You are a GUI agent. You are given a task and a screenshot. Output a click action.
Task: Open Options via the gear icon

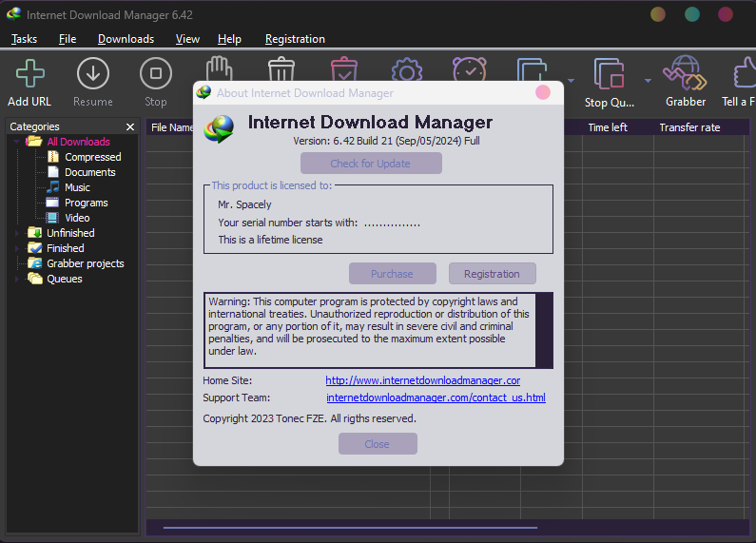(407, 70)
